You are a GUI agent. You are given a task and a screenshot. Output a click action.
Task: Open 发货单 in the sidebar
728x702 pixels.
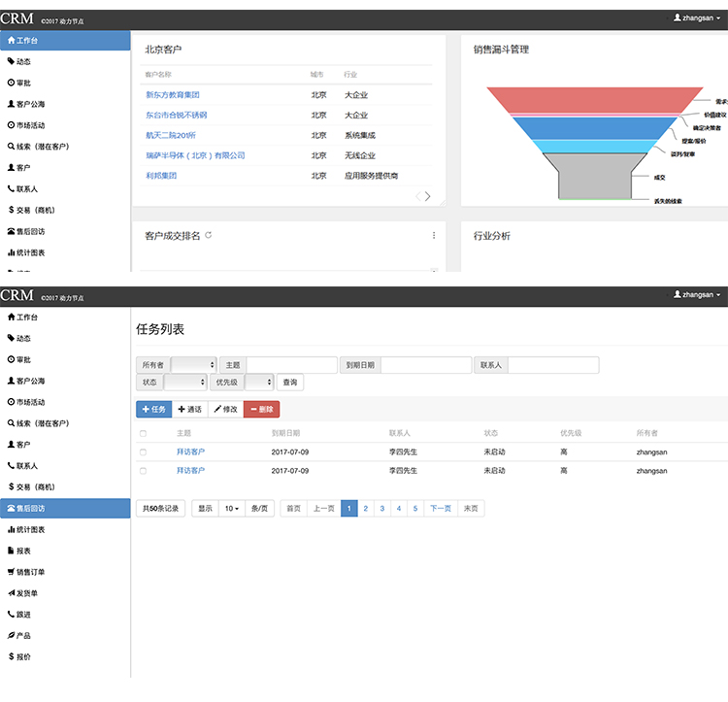point(27,593)
